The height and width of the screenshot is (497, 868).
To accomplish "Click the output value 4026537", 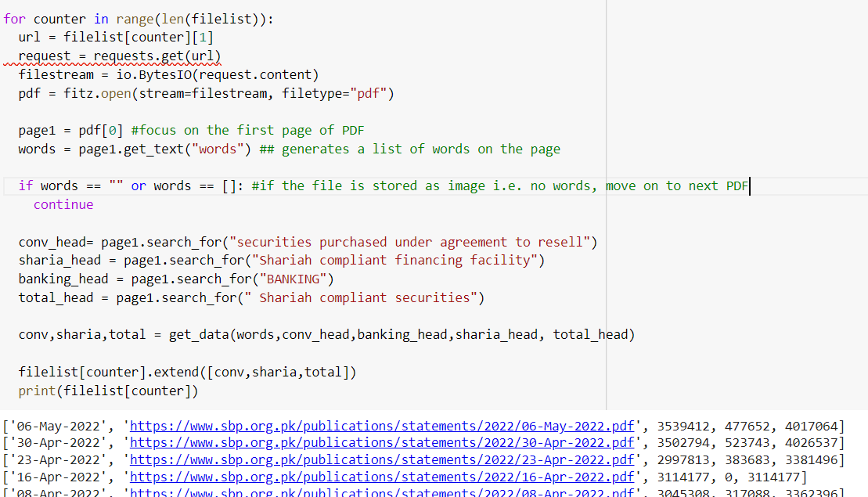I will tap(811, 443).
